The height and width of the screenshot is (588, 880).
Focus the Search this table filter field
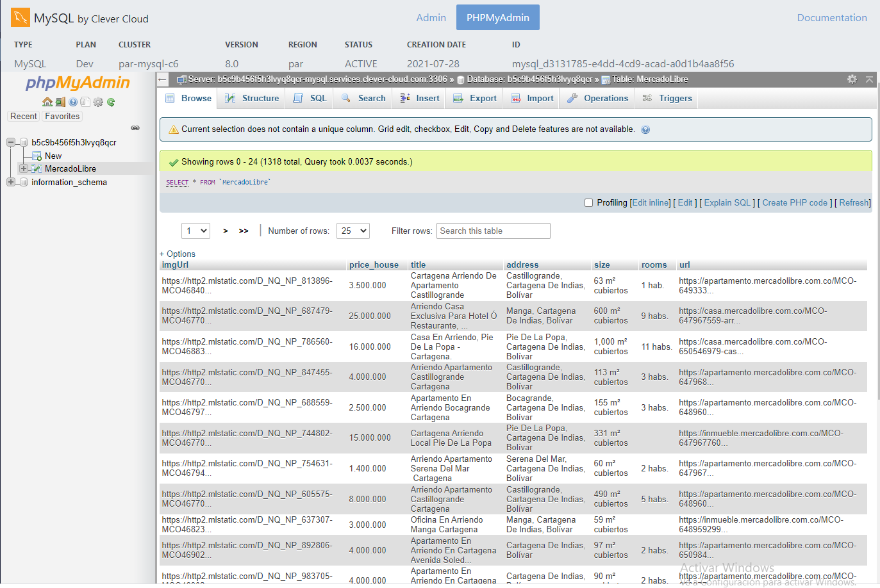point(494,231)
